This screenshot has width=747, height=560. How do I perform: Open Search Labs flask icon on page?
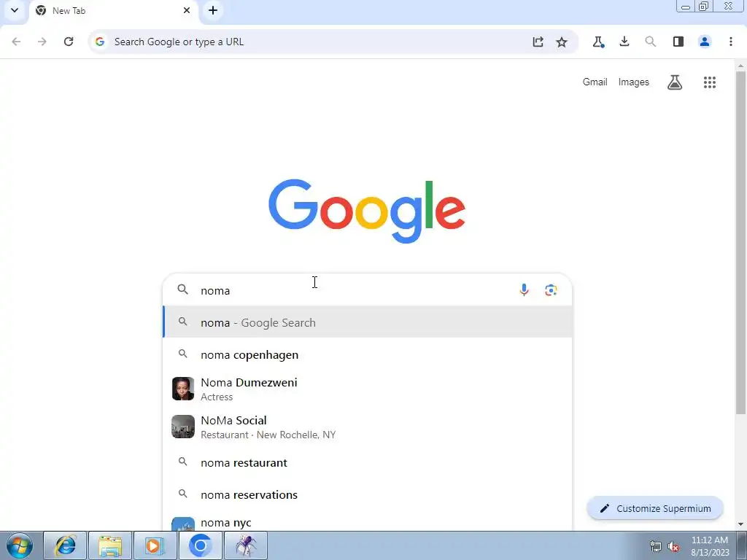pos(675,82)
